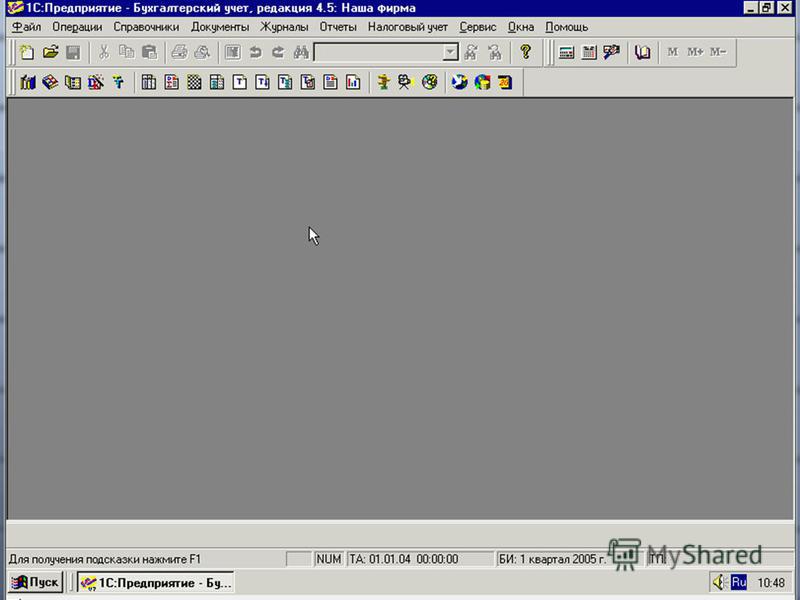
Task: Open Print Preview from the toolbar
Action: [x=202, y=52]
